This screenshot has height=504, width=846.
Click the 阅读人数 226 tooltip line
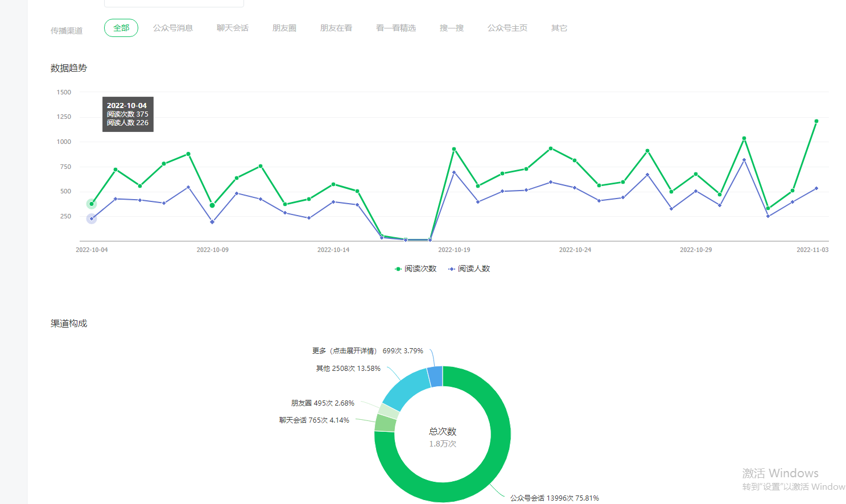(127, 123)
